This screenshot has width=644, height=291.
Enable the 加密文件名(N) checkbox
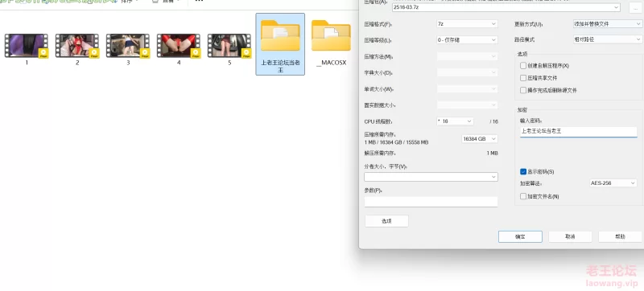522,196
